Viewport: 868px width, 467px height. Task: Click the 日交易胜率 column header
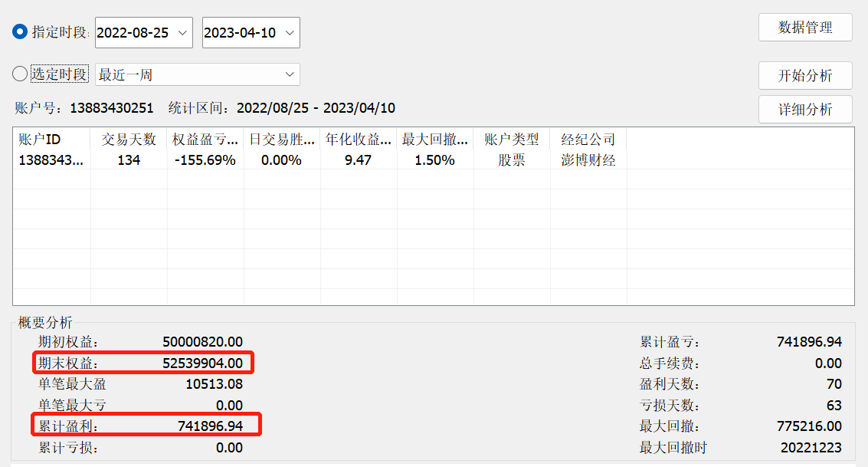pos(282,140)
